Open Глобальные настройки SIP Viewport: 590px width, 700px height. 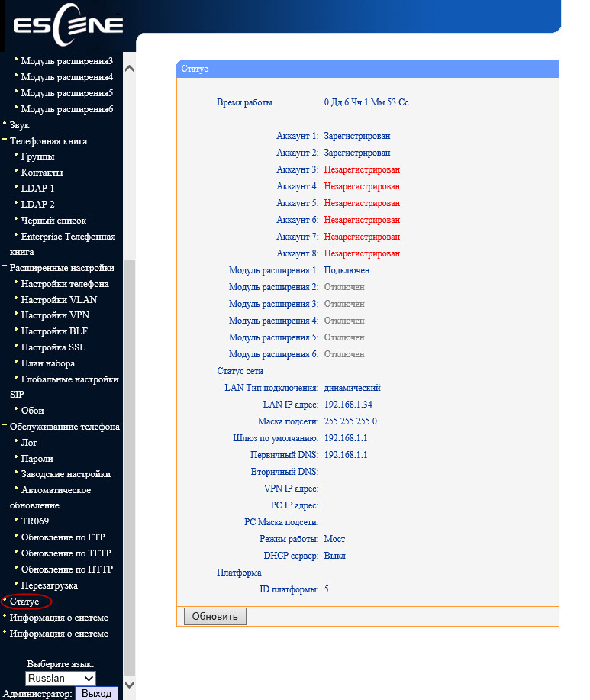click(x=64, y=386)
